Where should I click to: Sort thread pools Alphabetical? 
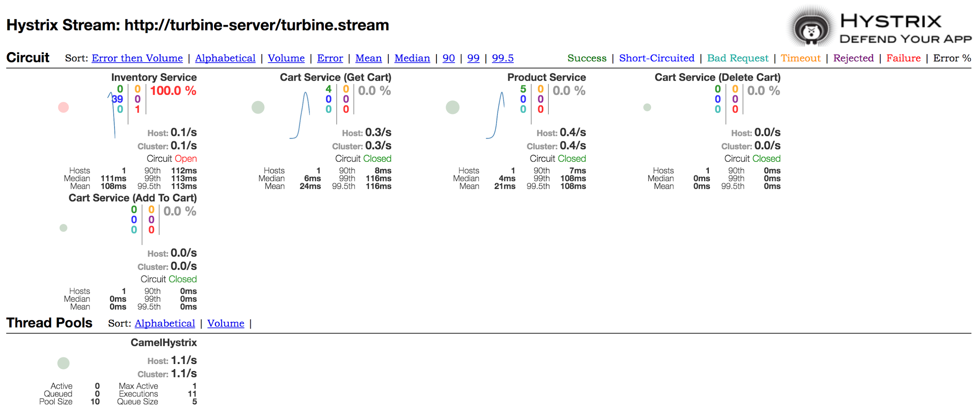pyautogui.click(x=165, y=324)
